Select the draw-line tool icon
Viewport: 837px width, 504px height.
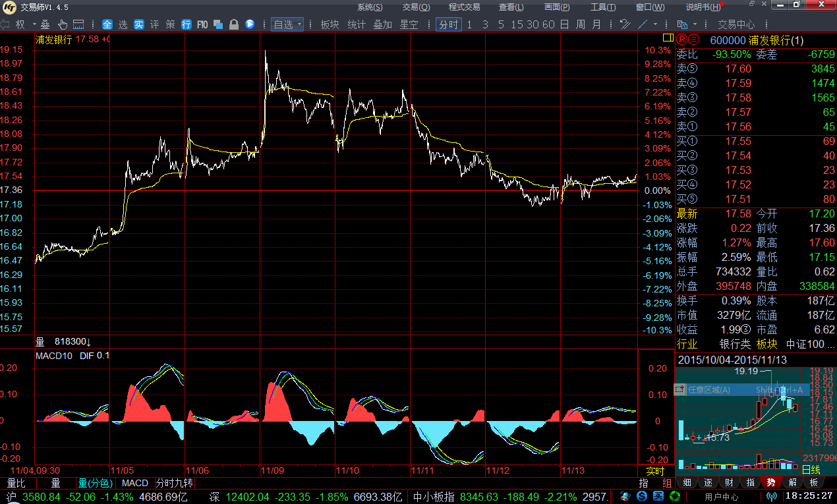643,24
